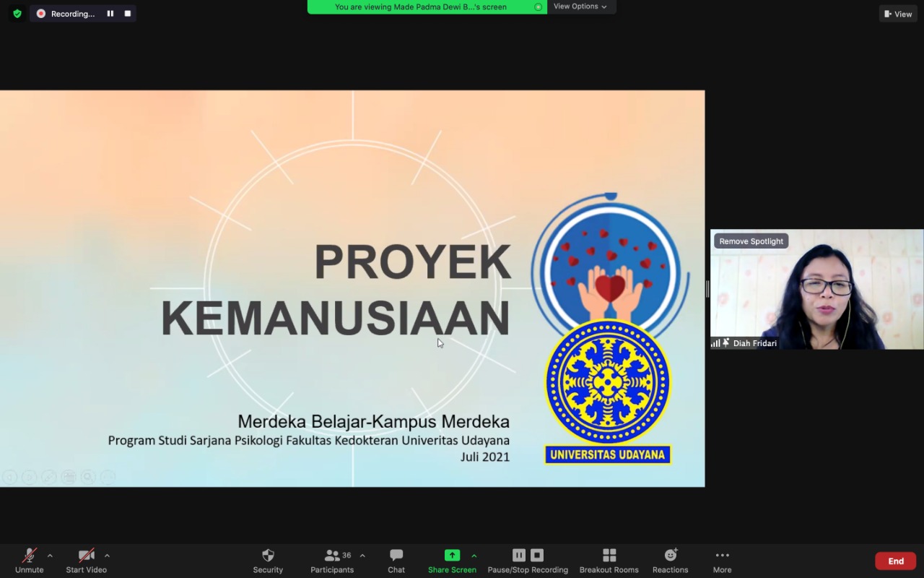Expand audio options arrow next to Unmute
Screen dimensions: 924x578
(50, 556)
